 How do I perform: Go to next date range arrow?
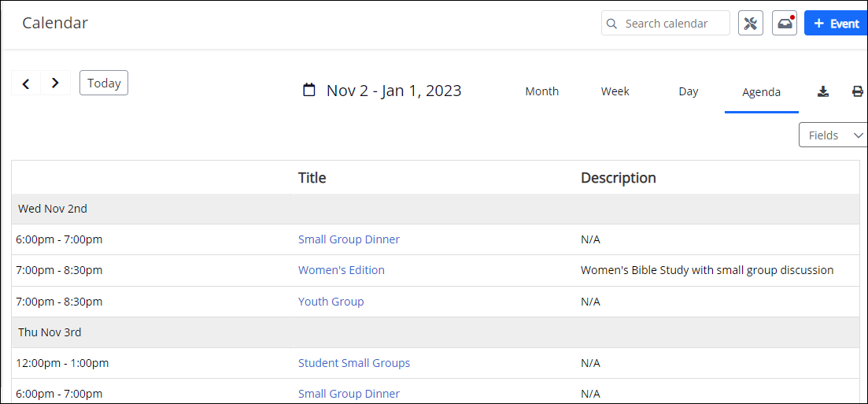[x=55, y=83]
